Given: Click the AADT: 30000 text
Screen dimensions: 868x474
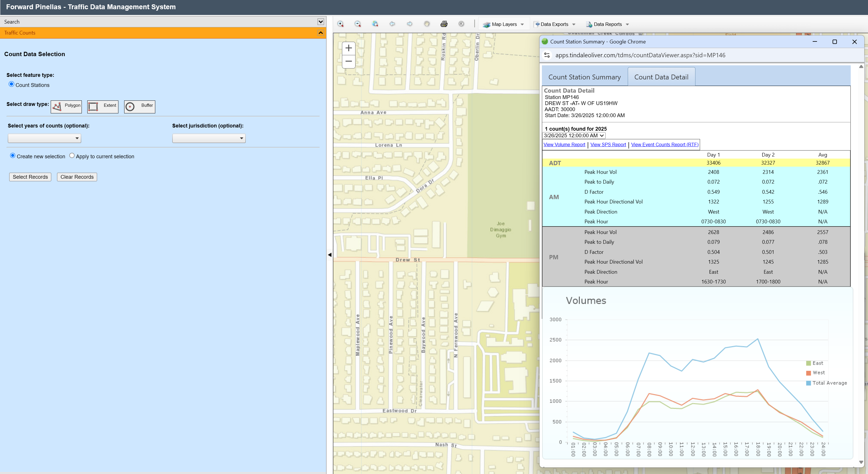Looking at the screenshot, I should click(560, 109).
